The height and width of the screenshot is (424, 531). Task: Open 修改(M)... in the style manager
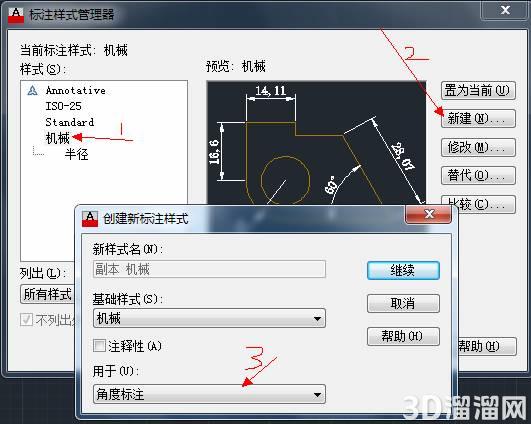(478, 147)
